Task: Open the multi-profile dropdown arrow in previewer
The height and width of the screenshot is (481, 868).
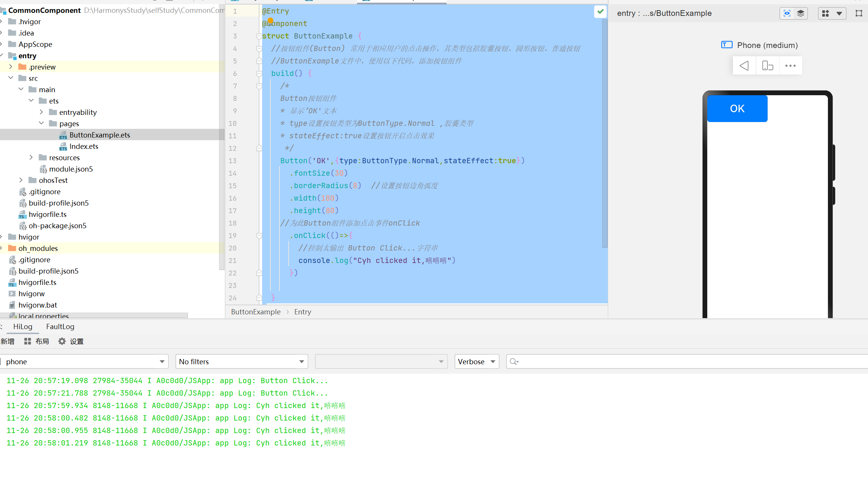Action: tap(839, 13)
